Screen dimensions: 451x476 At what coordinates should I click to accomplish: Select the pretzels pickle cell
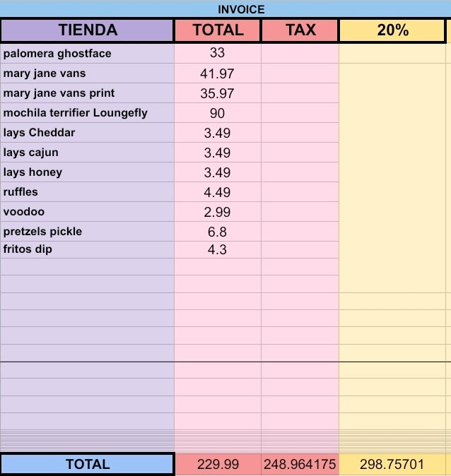(87, 232)
